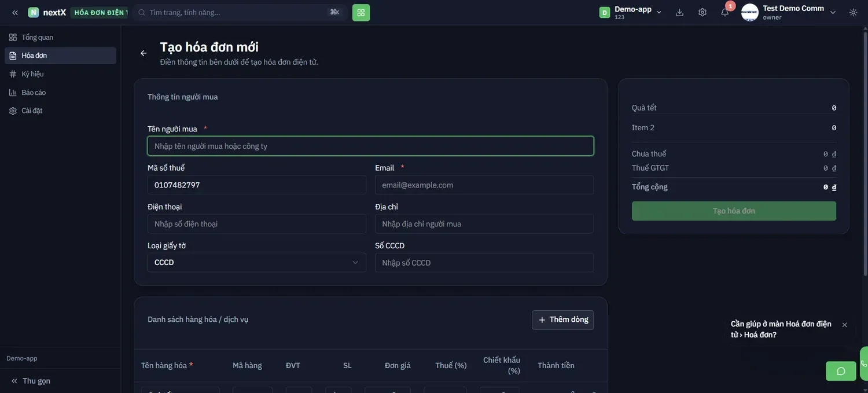Open Ký hiệu sidebar item
The height and width of the screenshot is (393, 868).
click(x=60, y=74)
